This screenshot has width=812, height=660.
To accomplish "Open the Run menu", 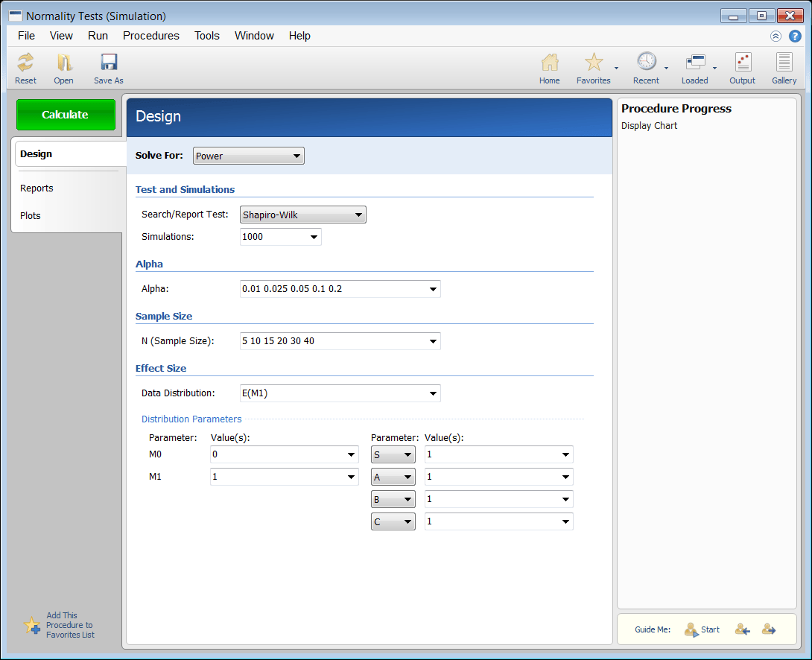I will 98,36.
